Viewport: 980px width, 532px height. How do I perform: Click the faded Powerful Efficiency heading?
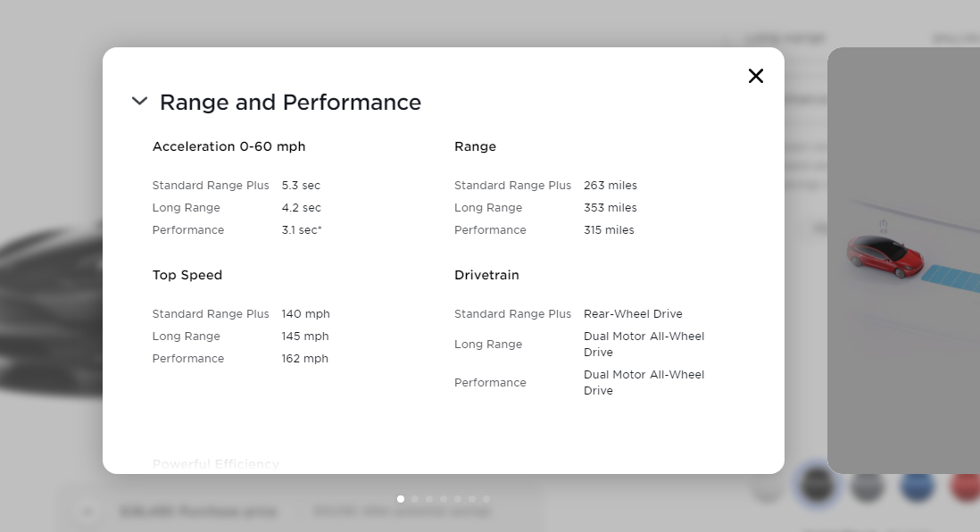point(216,464)
